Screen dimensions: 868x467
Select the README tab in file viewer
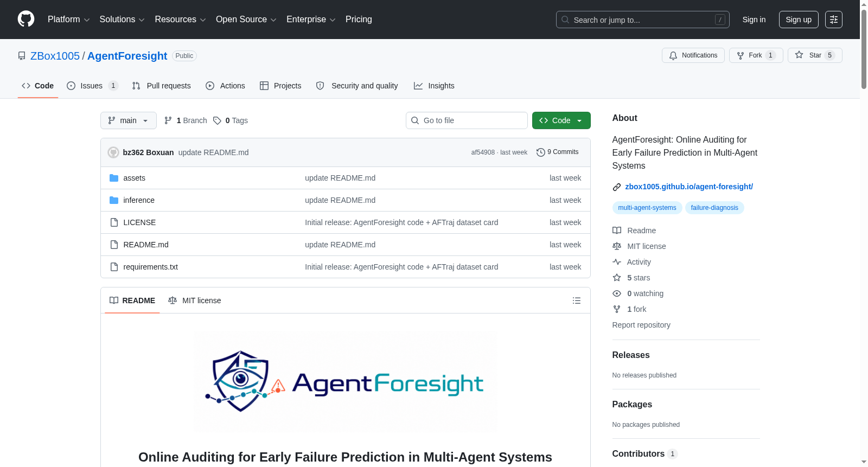[132, 300]
